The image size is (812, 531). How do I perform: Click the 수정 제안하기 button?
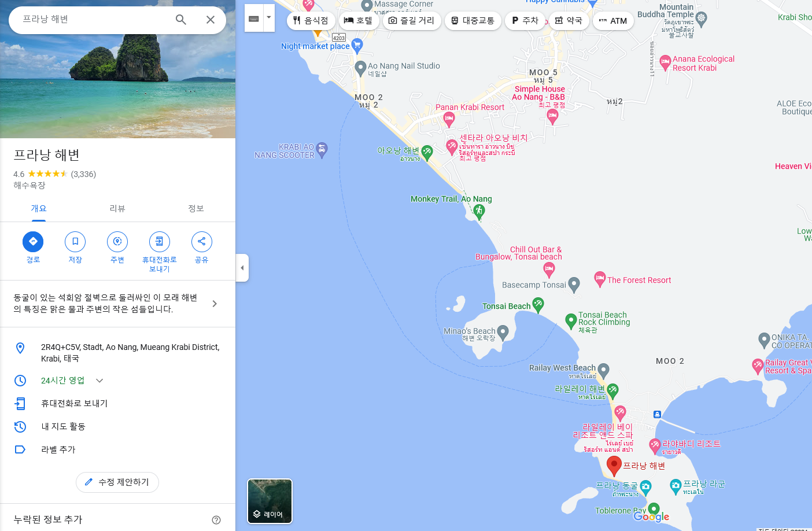(x=117, y=482)
